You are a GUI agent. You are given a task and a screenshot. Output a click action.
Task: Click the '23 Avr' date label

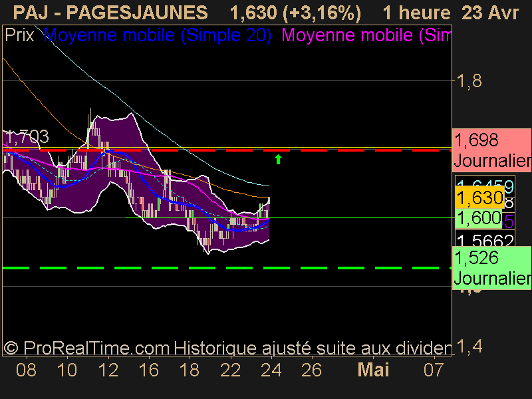pyautogui.click(x=490, y=13)
